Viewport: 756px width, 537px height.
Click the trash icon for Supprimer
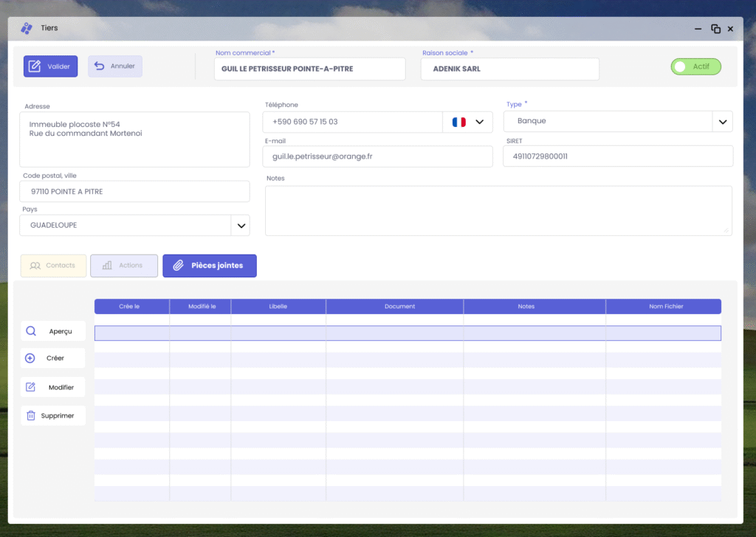point(31,415)
